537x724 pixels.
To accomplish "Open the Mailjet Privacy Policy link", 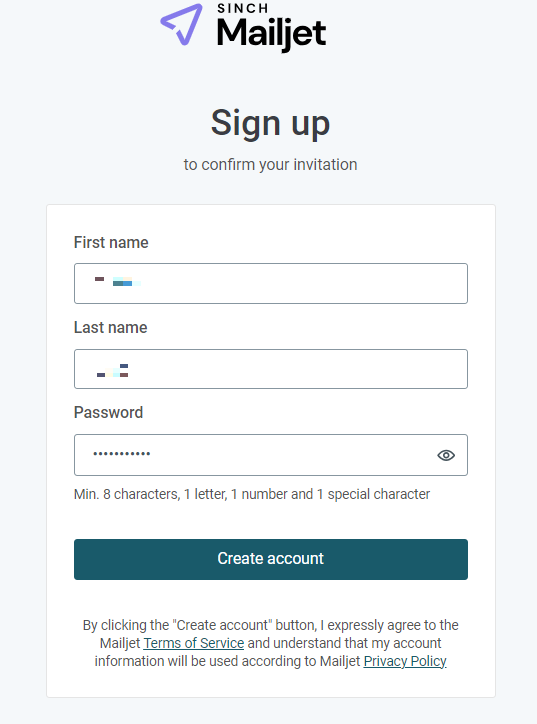I will [x=405, y=661].
